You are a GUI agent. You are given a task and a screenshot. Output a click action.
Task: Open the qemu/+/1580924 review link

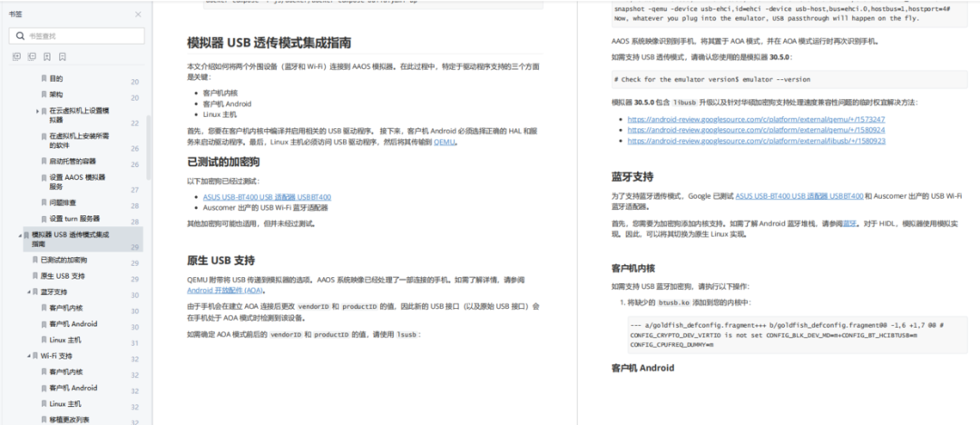(x=756, y=130)
